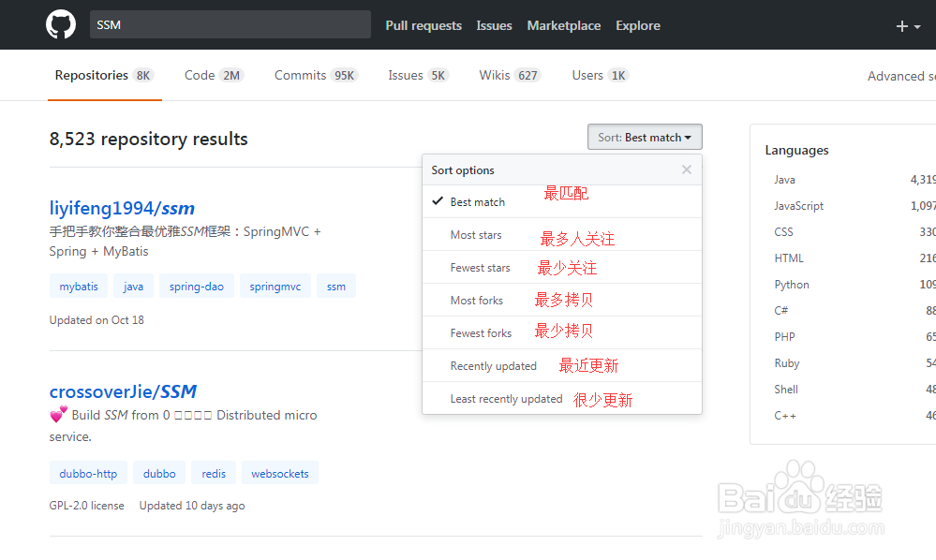Click the SSM search input field

pos(230,25)
